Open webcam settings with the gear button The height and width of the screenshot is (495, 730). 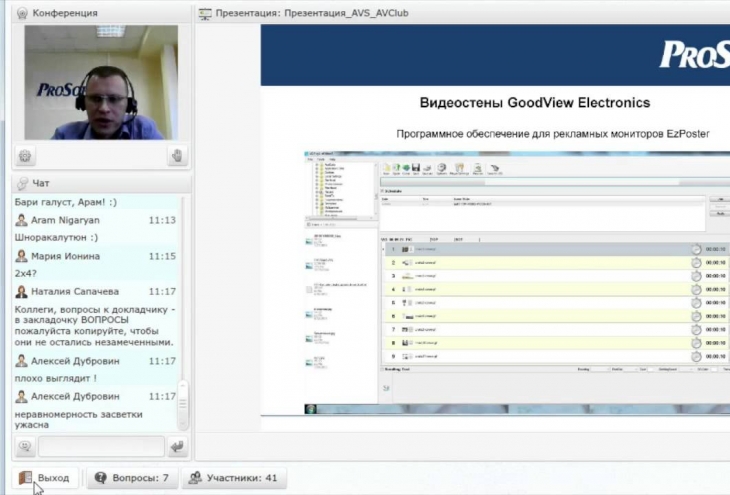coord(25,156)
